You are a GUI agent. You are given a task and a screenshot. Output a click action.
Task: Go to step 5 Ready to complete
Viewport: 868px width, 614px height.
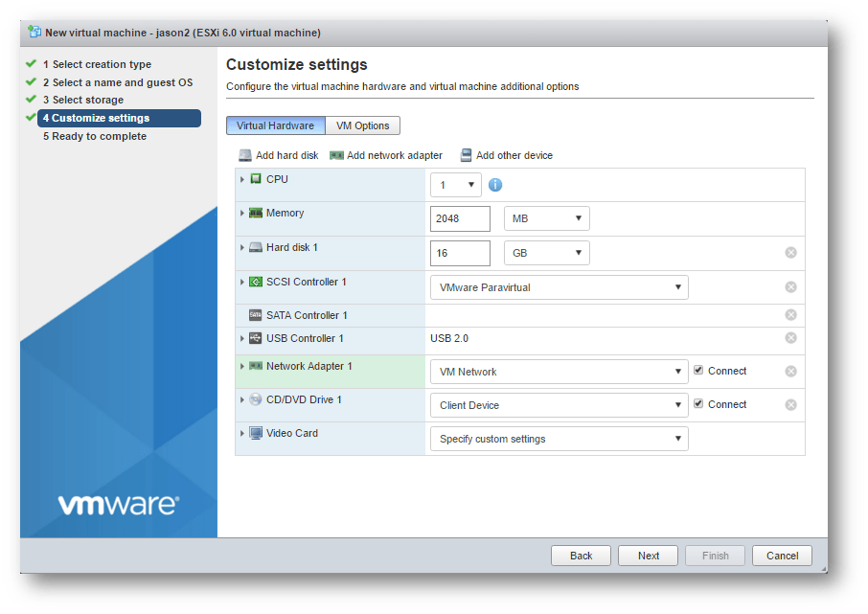(95, 136)
